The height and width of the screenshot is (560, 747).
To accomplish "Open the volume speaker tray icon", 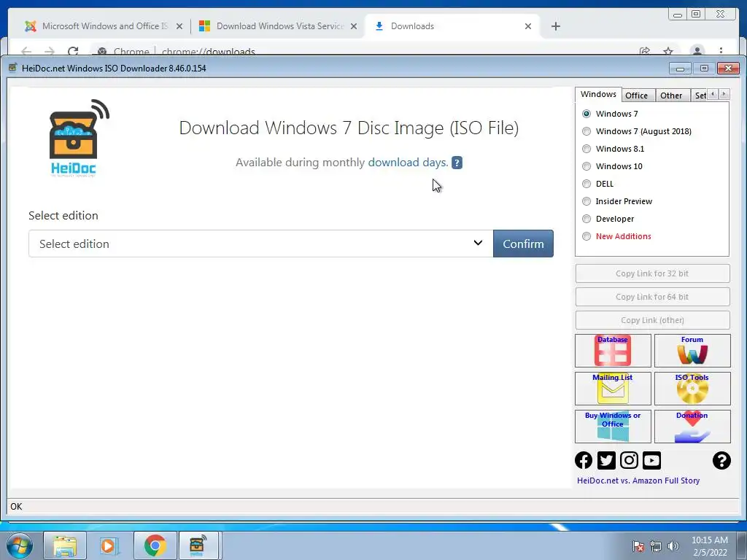I will 673,546.
